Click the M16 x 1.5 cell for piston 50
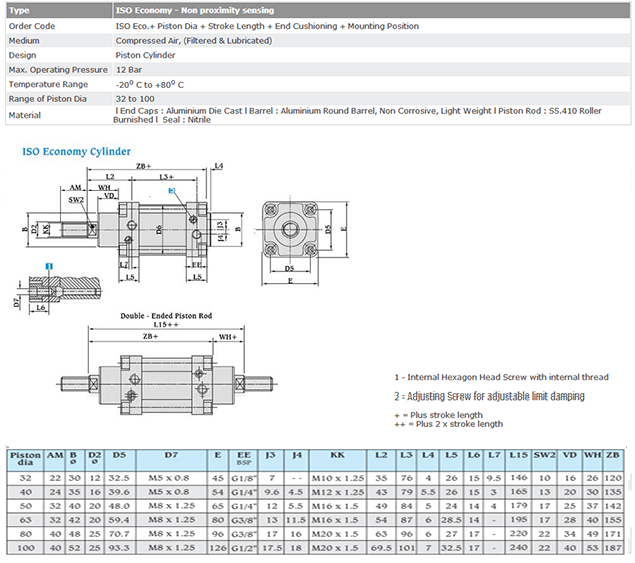The width and height of the screenshot is (635, 563). point(337,506)
